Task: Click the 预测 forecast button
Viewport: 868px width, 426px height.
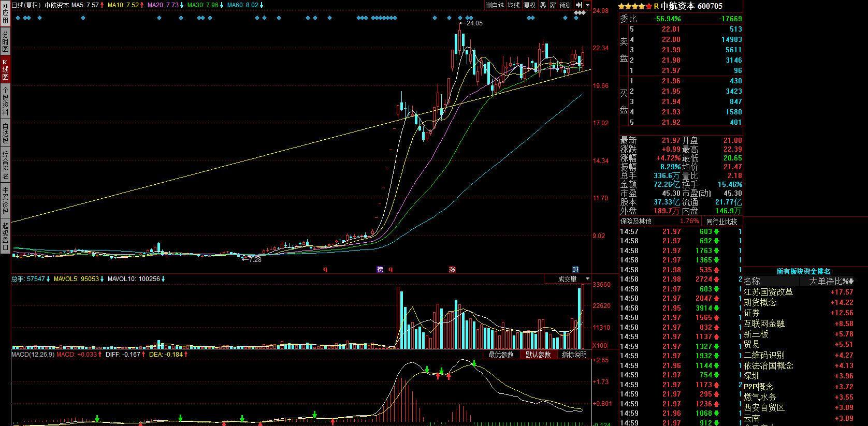Action: 566,5
